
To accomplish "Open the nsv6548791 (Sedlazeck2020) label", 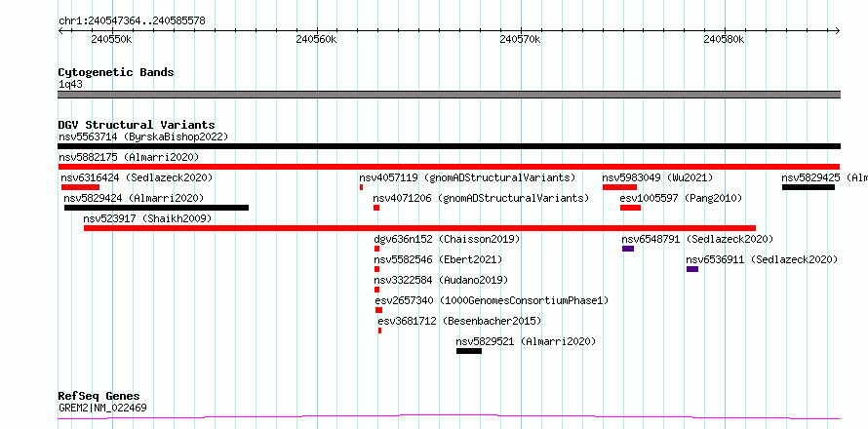I will pyautogui.click(x=697, y=239).
